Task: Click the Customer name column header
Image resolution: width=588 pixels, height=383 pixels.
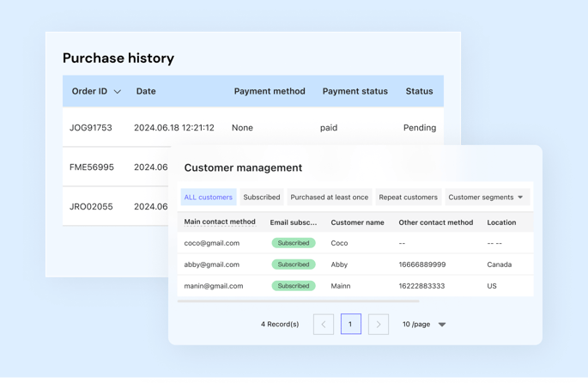Action: [x=357, y=222]
